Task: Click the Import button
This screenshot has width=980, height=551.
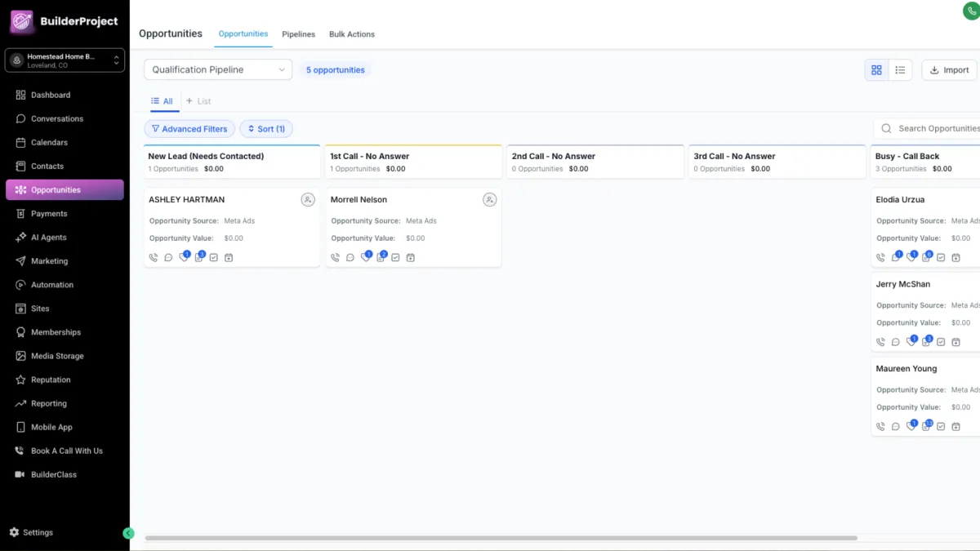Action: (949, 70)
